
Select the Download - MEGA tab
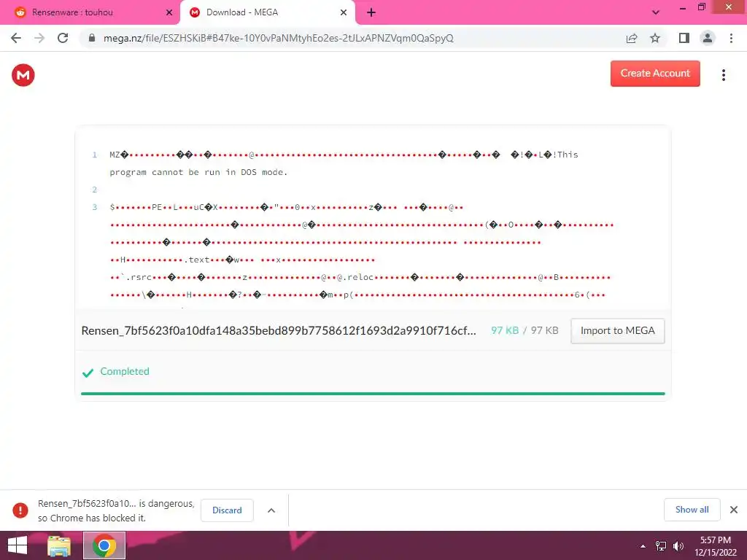pos(267,13)
